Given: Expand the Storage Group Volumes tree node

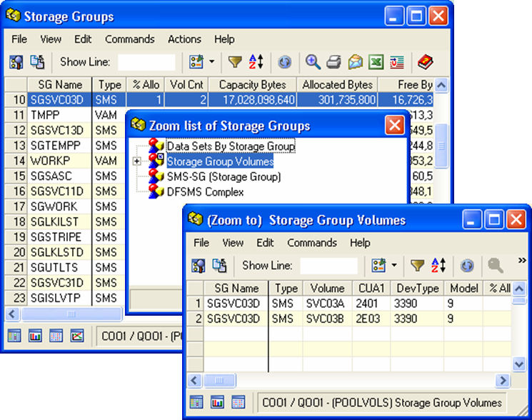Looking at the screenshot, I should point(137,161).
